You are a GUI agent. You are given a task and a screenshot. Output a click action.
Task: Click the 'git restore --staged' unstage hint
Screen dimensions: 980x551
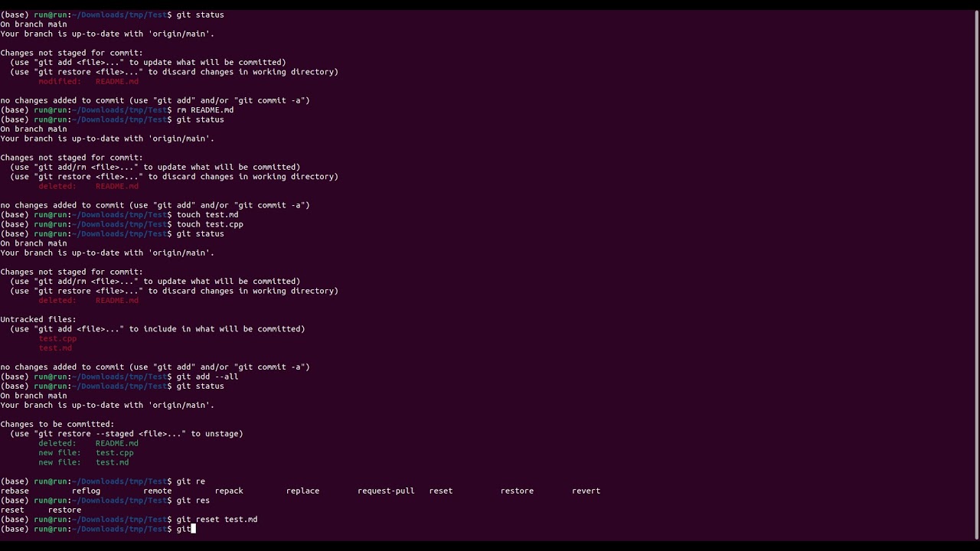pos(126,434)
